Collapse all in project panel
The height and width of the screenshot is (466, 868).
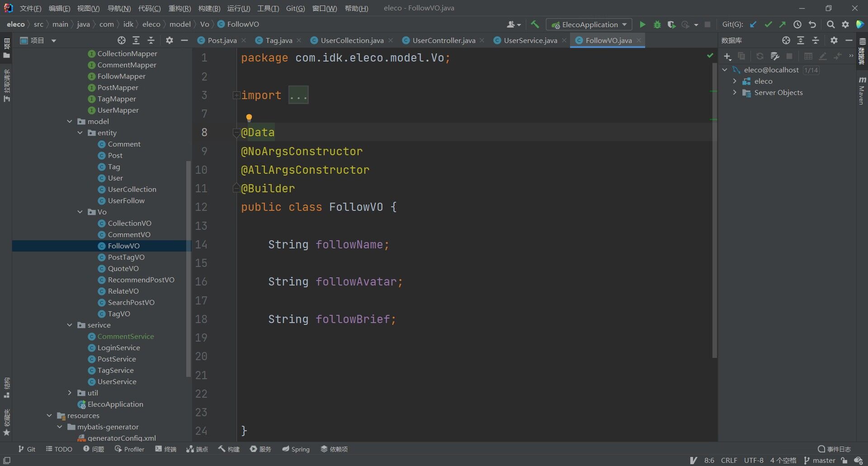(151, 40)
